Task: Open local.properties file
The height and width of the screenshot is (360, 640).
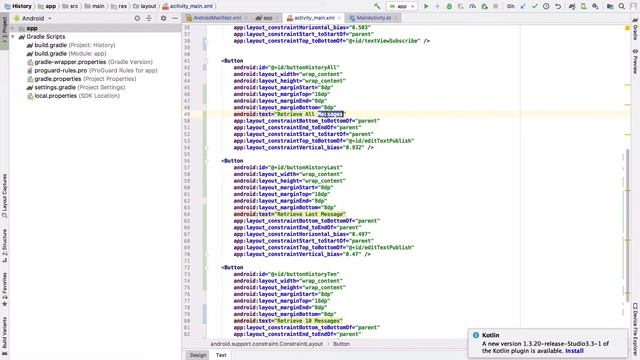Action: 73,96
